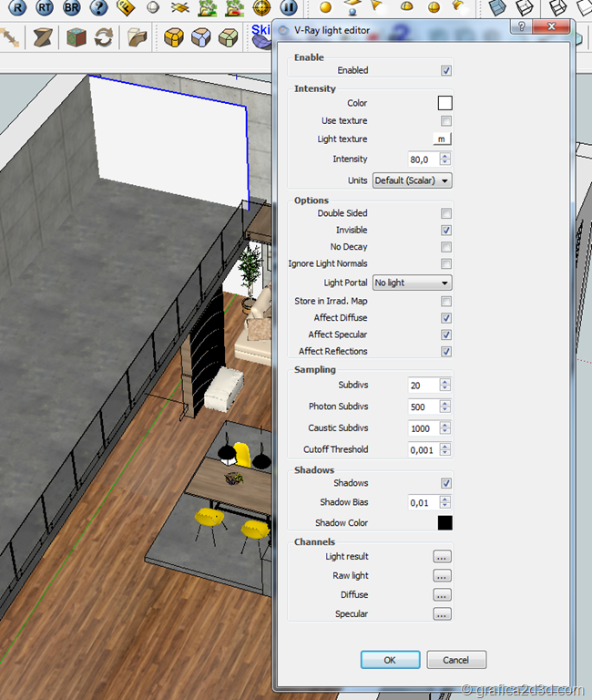Click the small grey sphere toolbar icon

point(153,7)
